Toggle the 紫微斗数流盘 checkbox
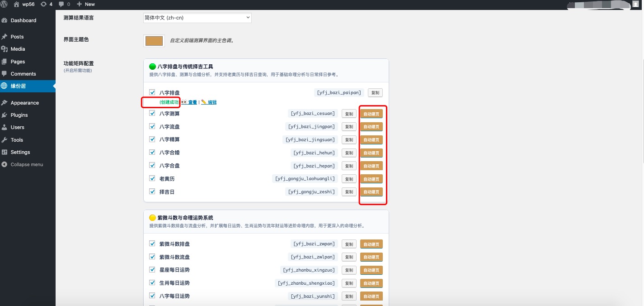 pyautogui.click(x=152, y=257)
